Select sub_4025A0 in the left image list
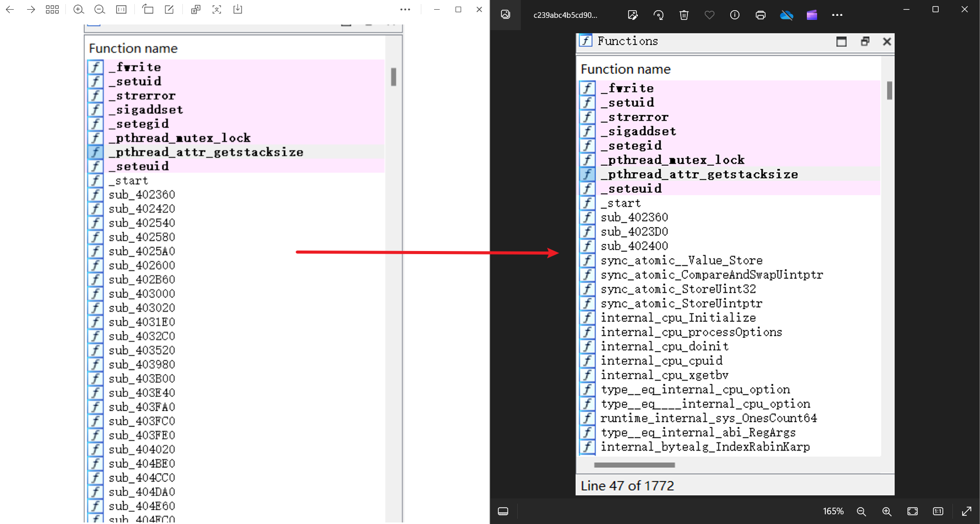The image size is (980, 524). (x=142, y=251)
